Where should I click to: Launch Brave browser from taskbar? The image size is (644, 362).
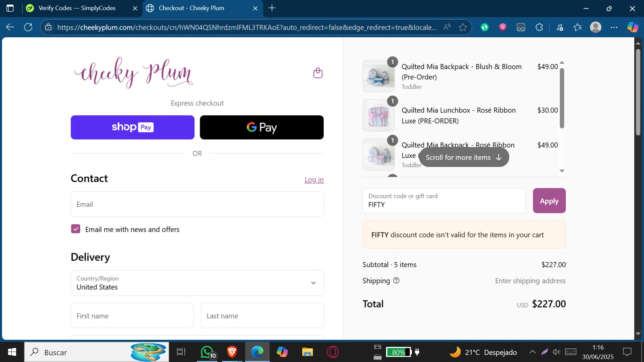point(232,352)
